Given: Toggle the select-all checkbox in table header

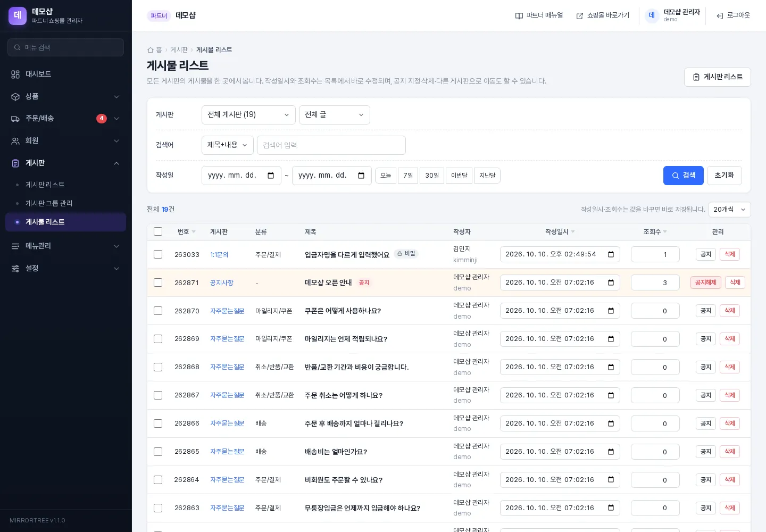Looking at the screenshot, I should tap(158, 231).
